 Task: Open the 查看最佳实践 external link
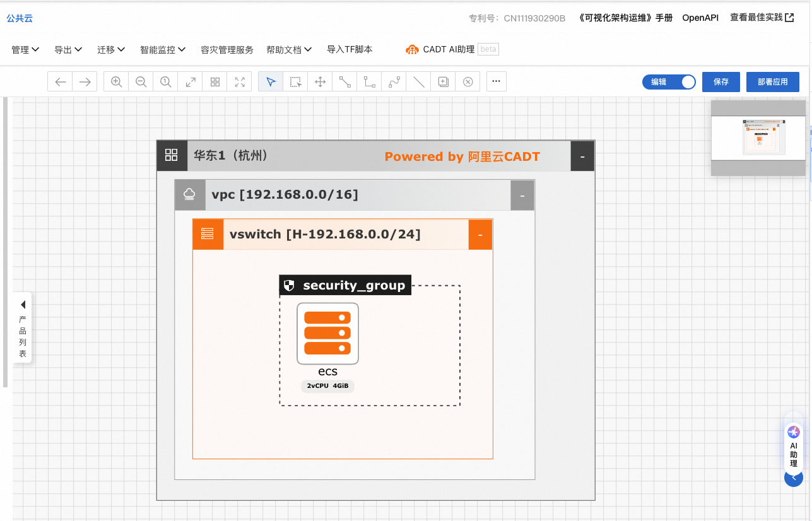[762, 18]
